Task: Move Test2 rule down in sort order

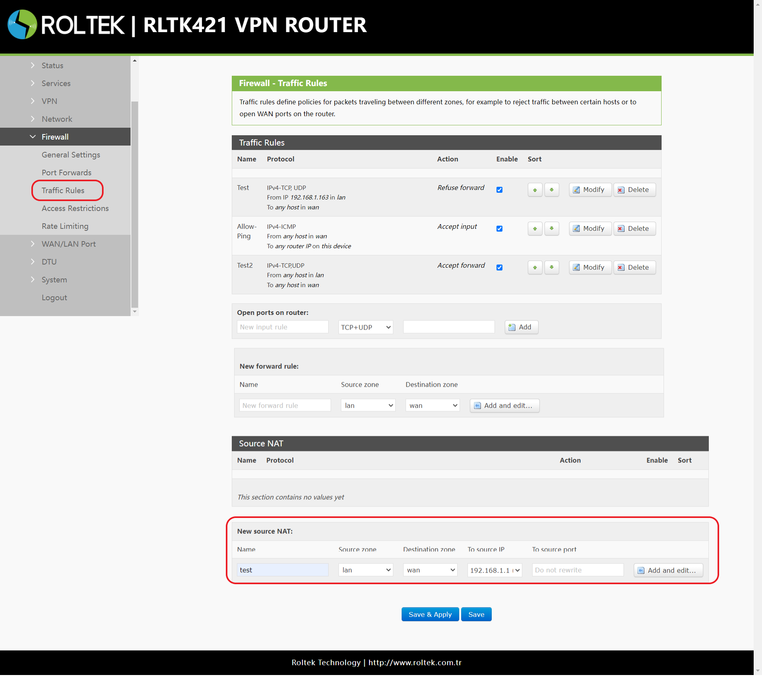Action: tap(551, 268)
